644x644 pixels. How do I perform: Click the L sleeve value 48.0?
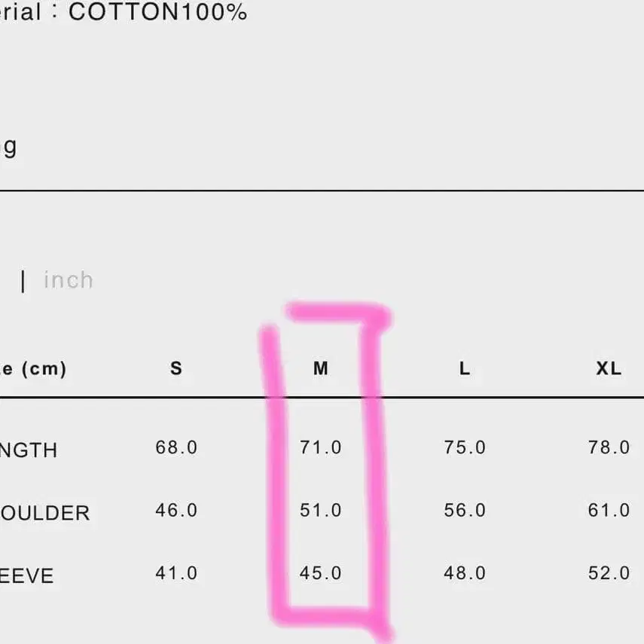(465, 573)
